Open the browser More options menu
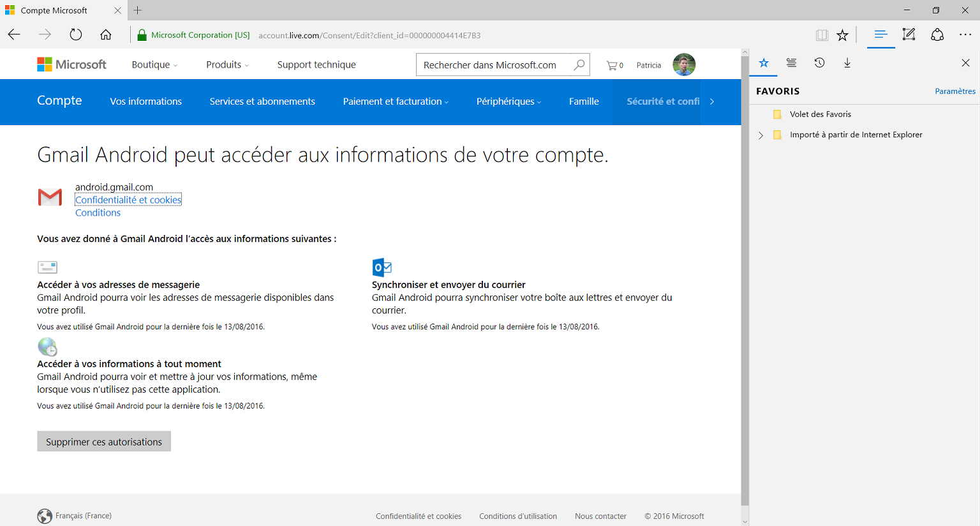Screen dimensions: 980x526 click(x=965, y=35)
